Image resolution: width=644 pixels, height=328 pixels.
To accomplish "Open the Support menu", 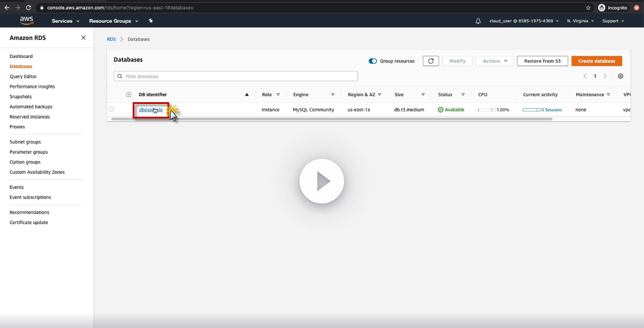I will [x=613, y=21].
